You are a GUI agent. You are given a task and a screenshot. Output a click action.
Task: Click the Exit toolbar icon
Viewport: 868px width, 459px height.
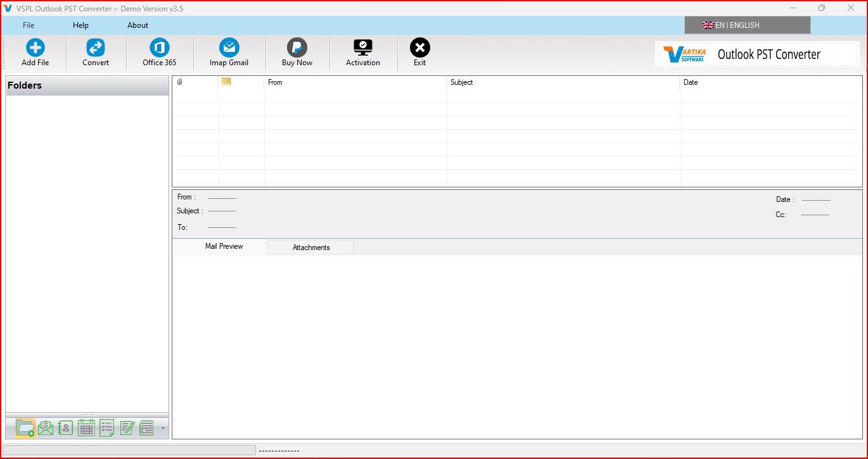(x=420, y=48)
